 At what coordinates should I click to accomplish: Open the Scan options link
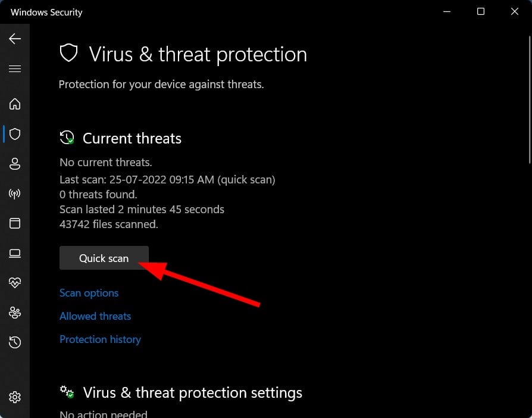(x=89, y=293)
